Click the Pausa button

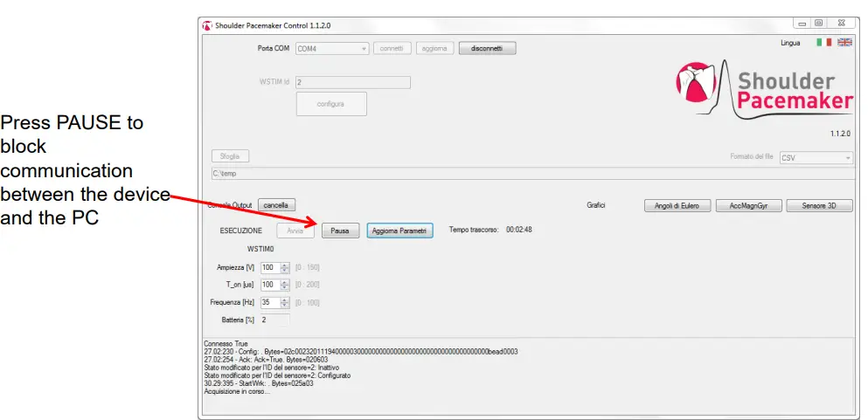[x=340, y=231]
